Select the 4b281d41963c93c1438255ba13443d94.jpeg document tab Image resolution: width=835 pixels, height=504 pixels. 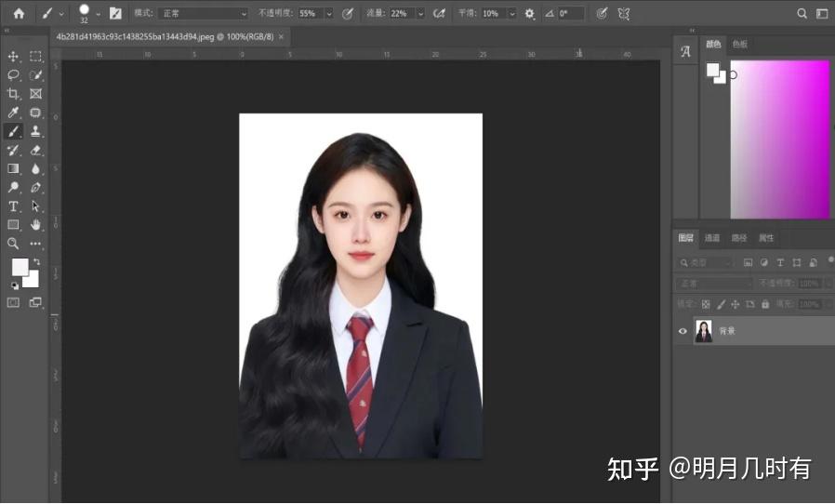pyautogui.click(x=166, y=37)
